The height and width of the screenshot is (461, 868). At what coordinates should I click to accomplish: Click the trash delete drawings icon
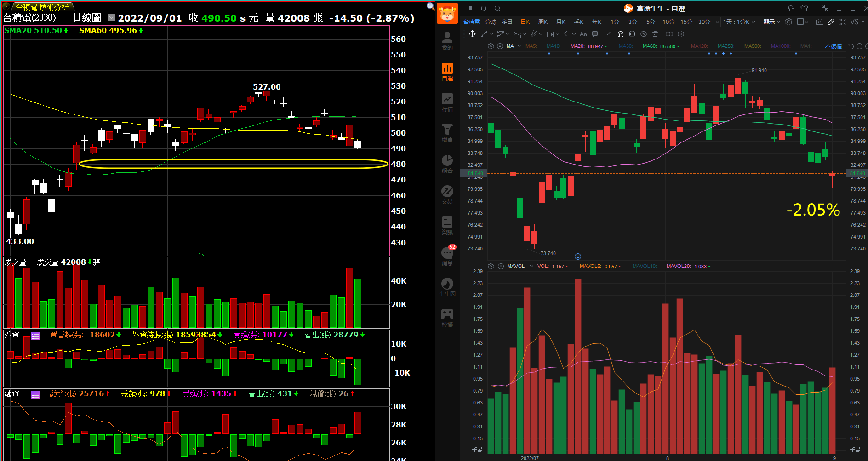[x=655, y=34]
